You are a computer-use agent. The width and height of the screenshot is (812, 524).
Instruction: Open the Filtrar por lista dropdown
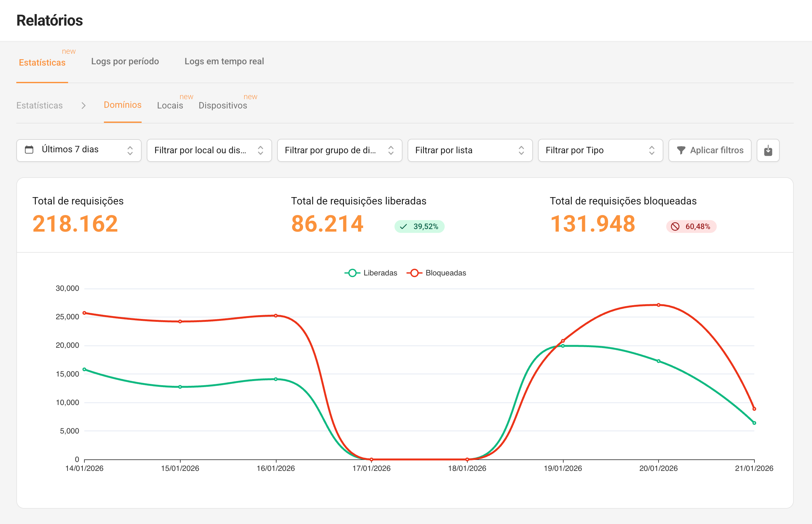(x=470, y=150)
